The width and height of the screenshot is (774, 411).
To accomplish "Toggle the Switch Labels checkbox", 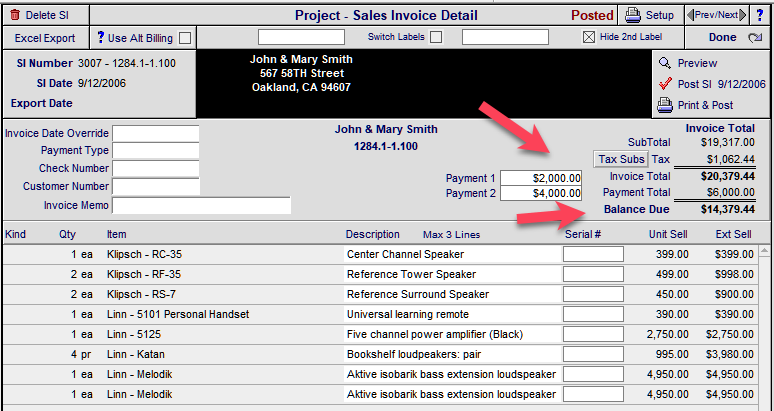I will coord(436,37).
